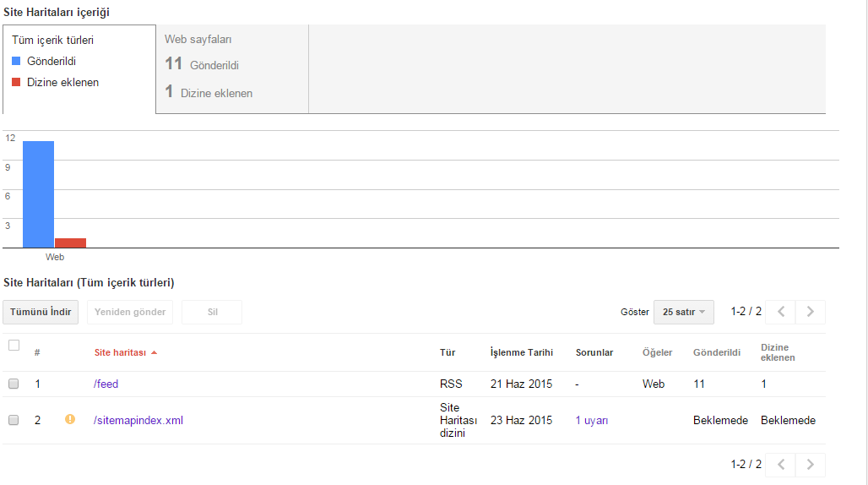
Task: Click the Beklemede cell under Gönderildi
Action: tap(720, 420)
